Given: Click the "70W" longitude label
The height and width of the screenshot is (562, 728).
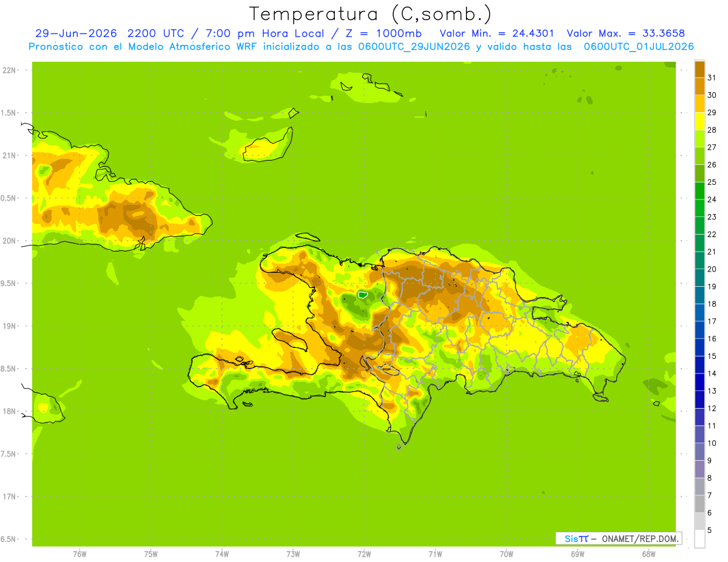Looking at the screenshot, I should tap(507, 554).
